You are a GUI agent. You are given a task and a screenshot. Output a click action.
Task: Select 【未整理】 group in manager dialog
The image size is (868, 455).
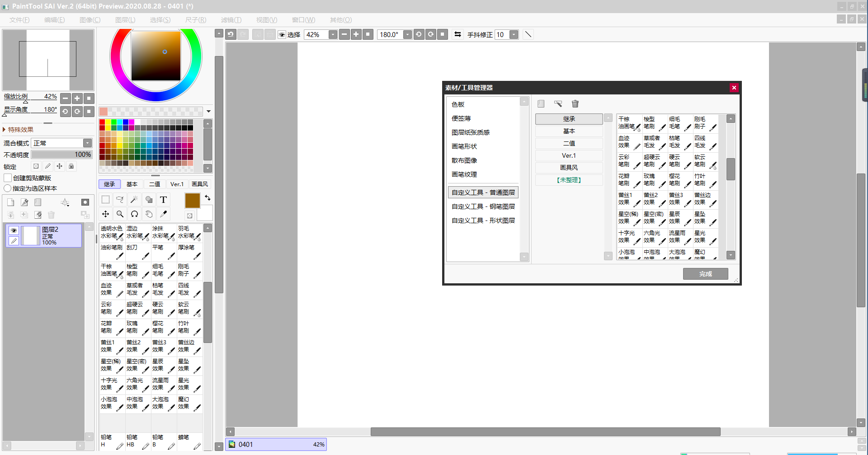point(569,180)
